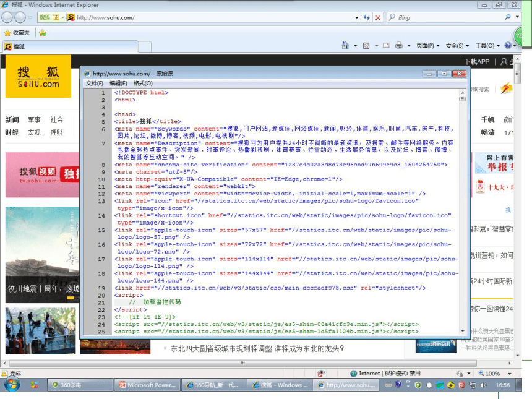Click the IE page horizontal scrollbar
Screen dimensions: 532x399
click(x=242, y=363)
